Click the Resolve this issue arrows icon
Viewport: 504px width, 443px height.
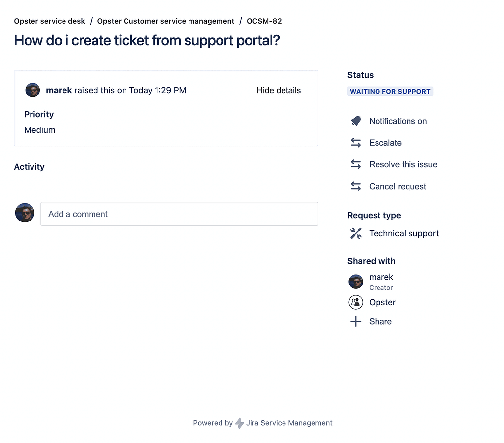click(356, 164)
